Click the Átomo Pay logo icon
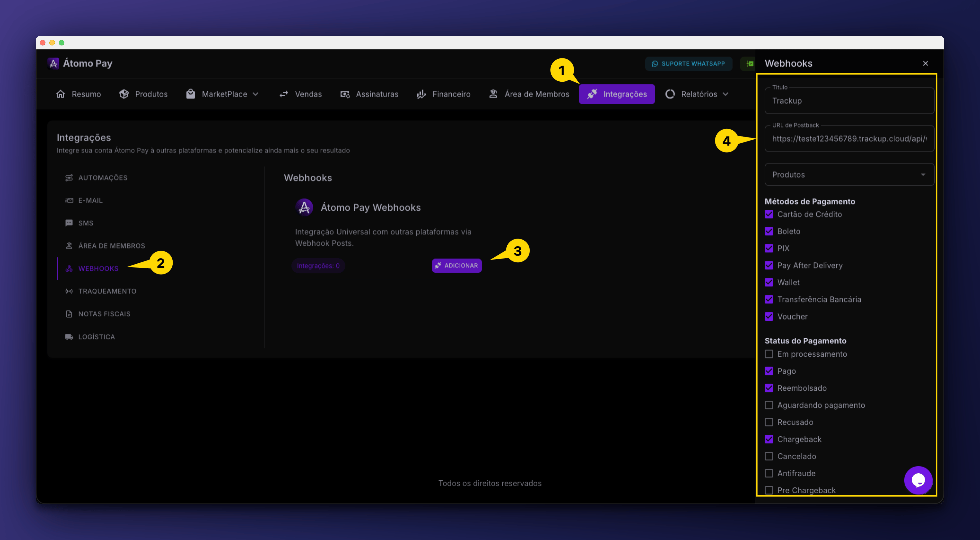 53,63
